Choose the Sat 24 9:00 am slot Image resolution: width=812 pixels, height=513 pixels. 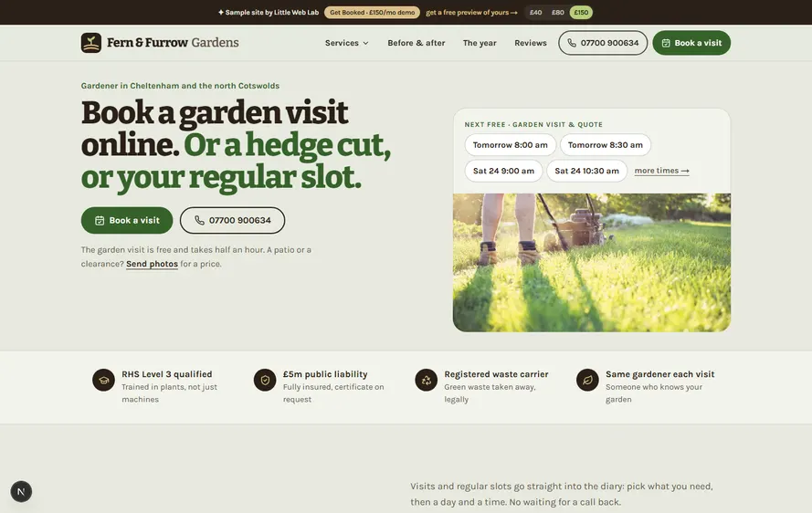(503, 171)
